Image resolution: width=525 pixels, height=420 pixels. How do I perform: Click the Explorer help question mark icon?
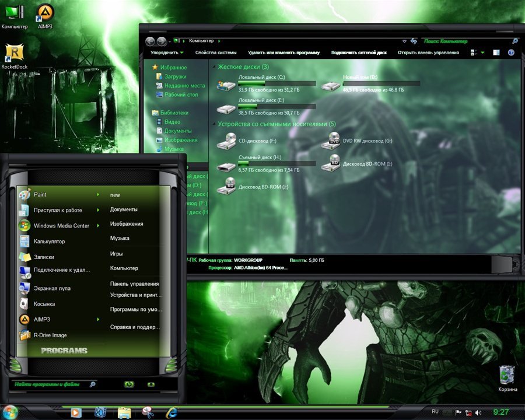pyautogui.click(x=511, y=52)
